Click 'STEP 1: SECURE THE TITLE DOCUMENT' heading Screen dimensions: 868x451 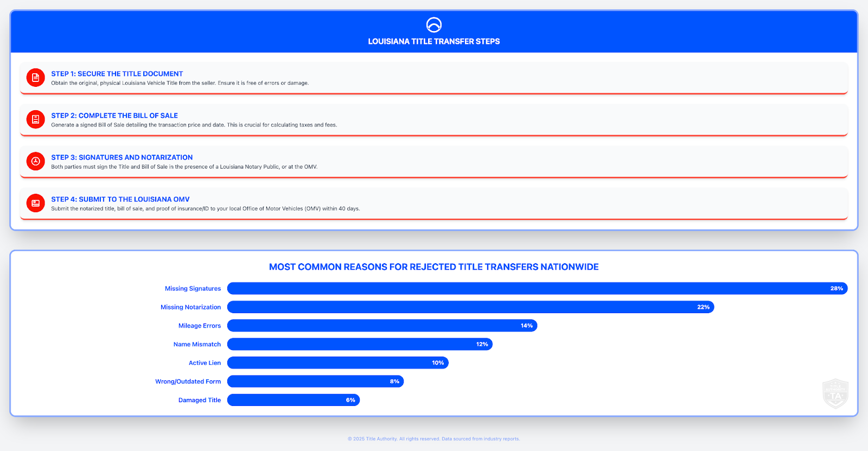[x=117, y=74]
